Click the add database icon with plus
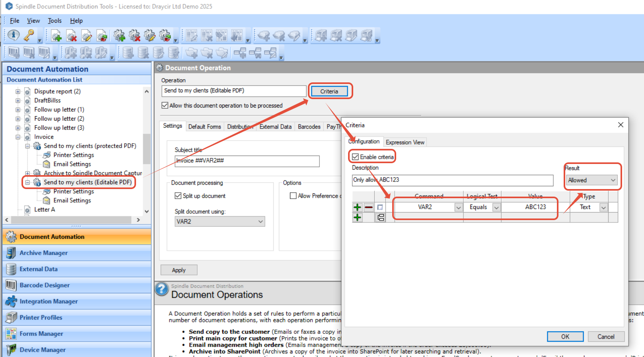Viewport: 644px width, 357px height. (128, 53)
